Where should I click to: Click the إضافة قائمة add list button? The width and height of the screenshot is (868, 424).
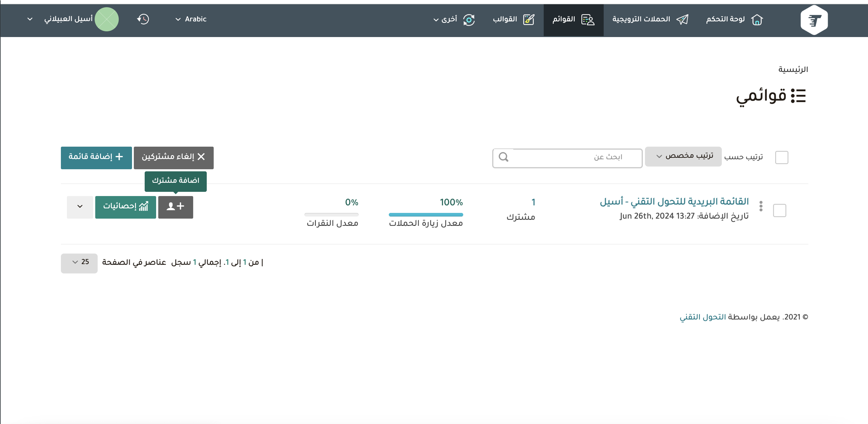click(x=96, y=157)
